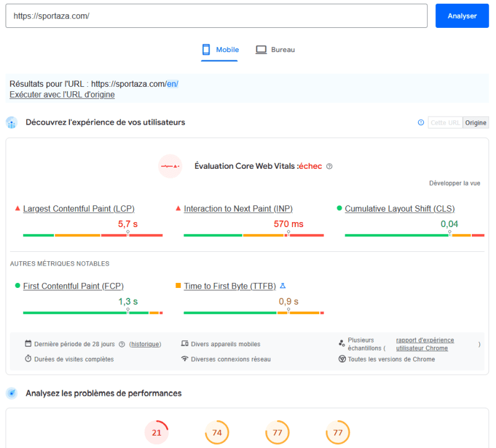
Task: Click info icon beside Cette URL
Action: click(x=421, y=122)
